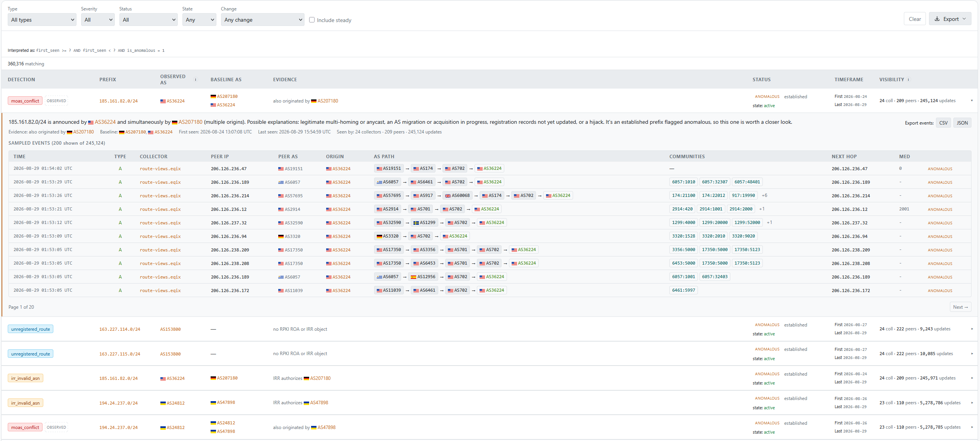Click the Detection column header
The image size is (980, 441).
coord(21,80)
